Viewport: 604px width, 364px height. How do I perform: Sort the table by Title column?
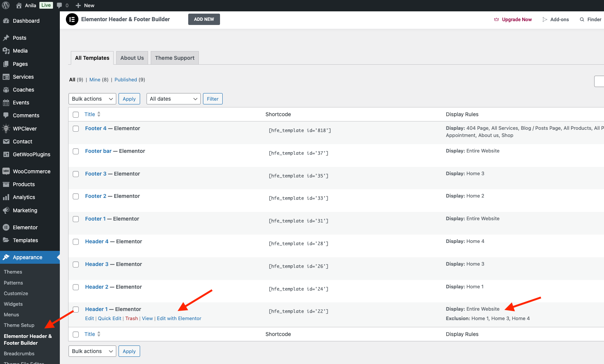pyautogui.click(x=90, y=114)
